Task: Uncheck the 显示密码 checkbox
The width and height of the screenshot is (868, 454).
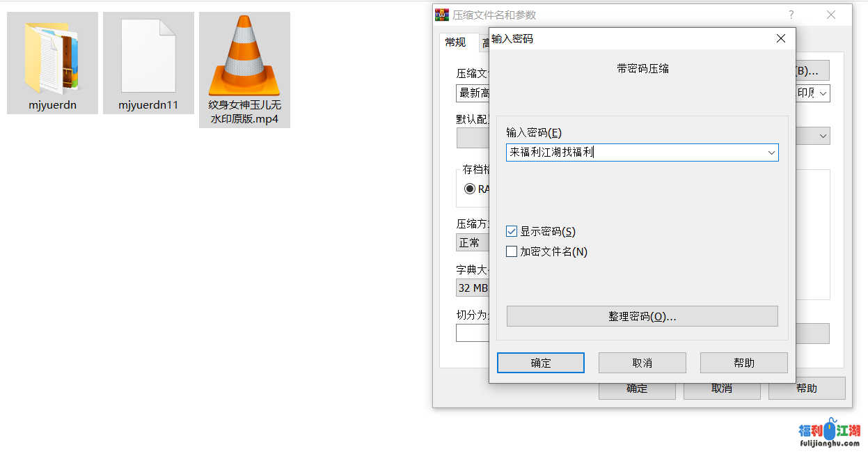Action: (512, 231)
